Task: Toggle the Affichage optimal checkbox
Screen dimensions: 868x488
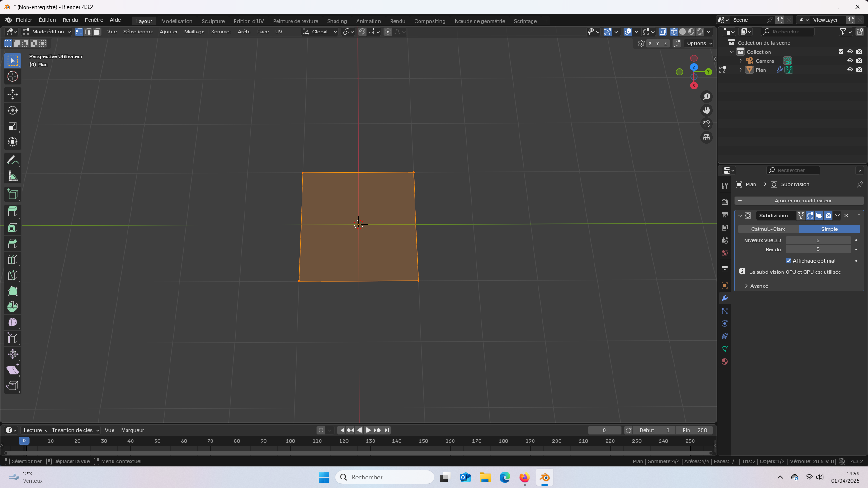Action: [x=788, y=261]
